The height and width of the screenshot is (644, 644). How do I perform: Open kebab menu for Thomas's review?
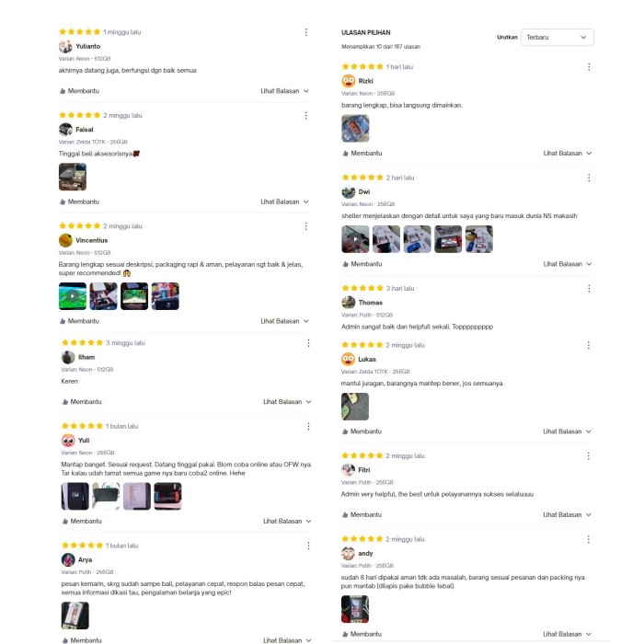pos(589,289)
